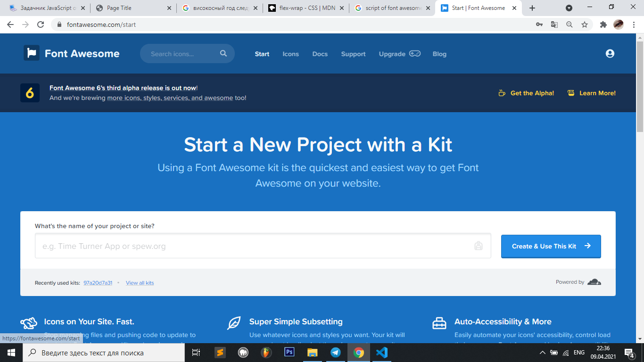The image size is (644, 362).
Task: Open Windows Start menu
Action: pos(11,352)
